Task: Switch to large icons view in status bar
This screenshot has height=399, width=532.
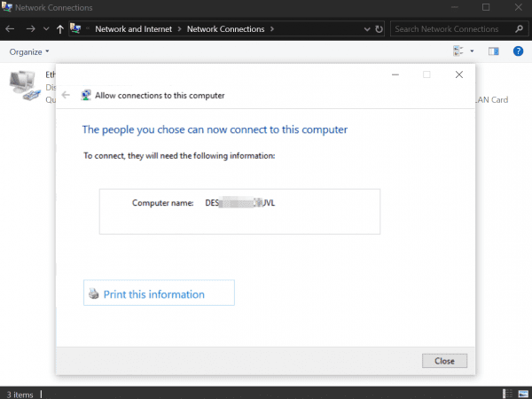Action: [523, 393]
